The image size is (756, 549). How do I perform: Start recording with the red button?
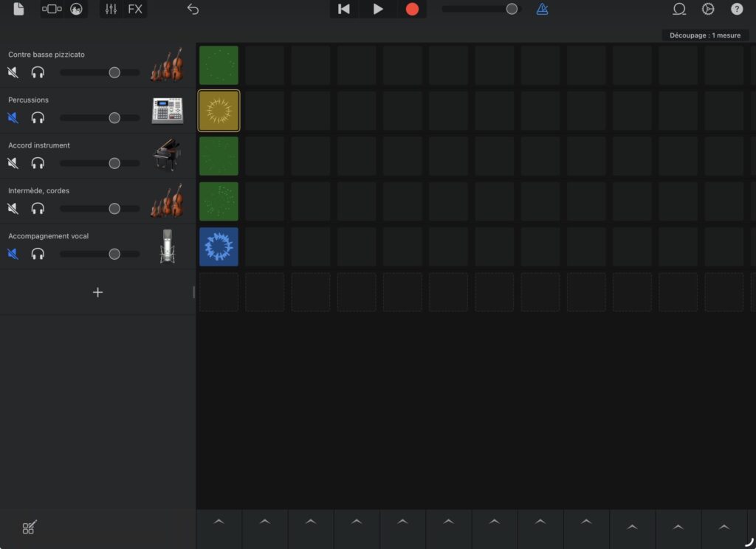[x=412, y=10]
